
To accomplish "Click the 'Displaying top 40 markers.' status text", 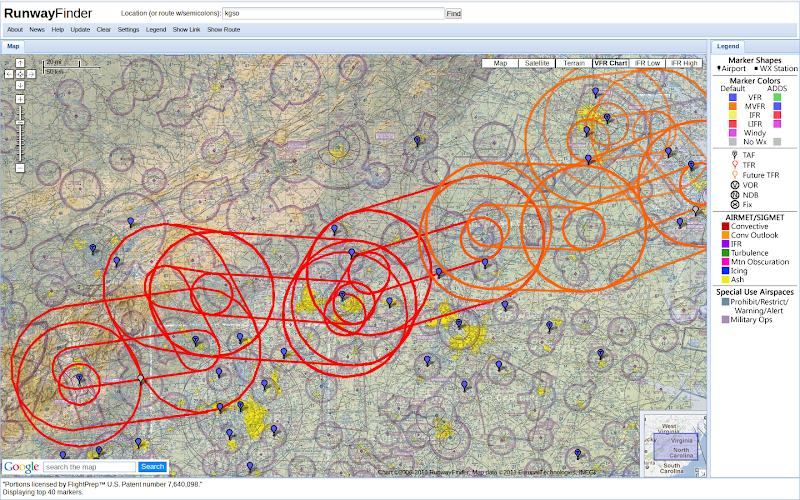I will tap(43, 492).
